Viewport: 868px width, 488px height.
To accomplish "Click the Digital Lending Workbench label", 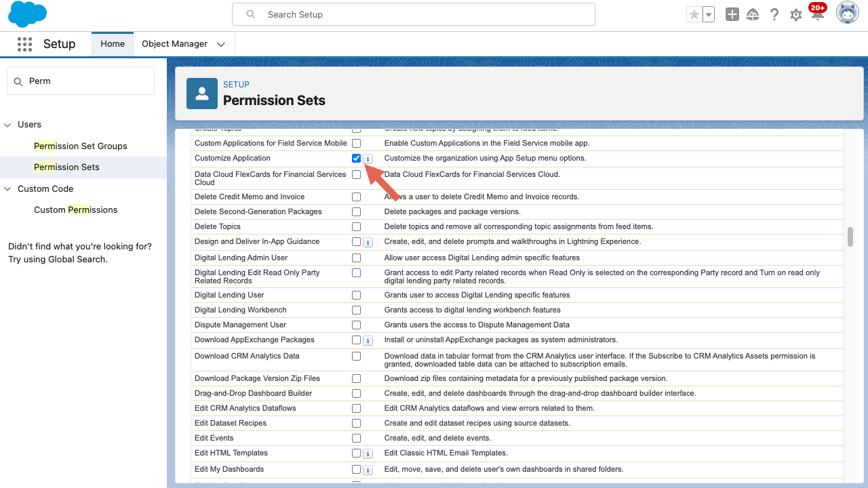I will (x=241, y=310).
